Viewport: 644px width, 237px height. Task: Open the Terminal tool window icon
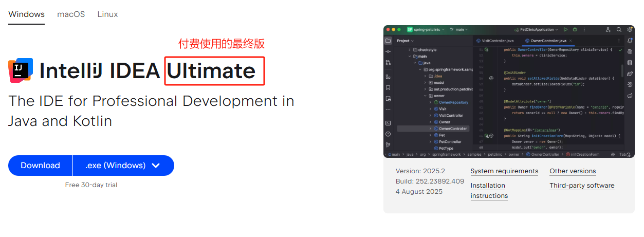[x=388, y=123]
